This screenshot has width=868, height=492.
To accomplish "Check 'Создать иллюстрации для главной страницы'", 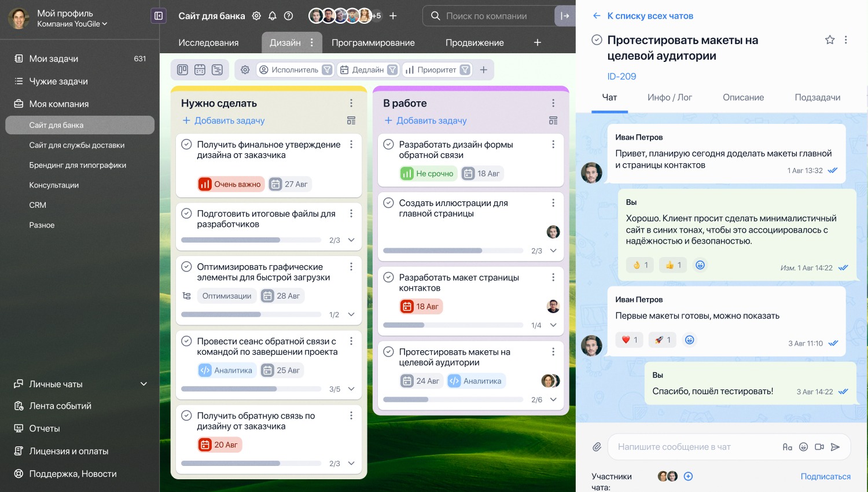I will [x=388, y=203].
